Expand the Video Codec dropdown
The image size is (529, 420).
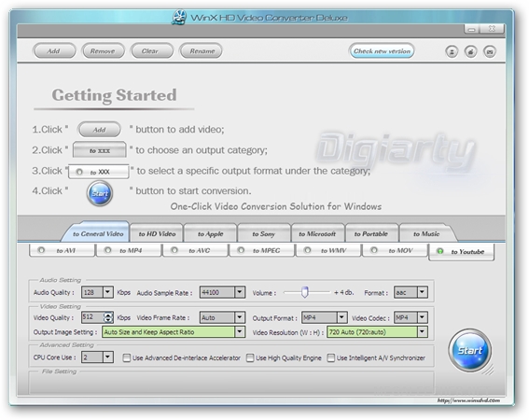pyautogui.click(x=423, y=317)
